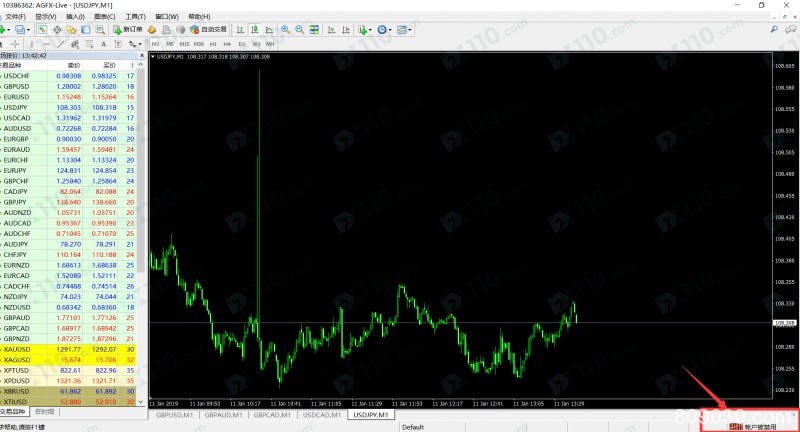Select the text label T tool

(x=118, y=44)
